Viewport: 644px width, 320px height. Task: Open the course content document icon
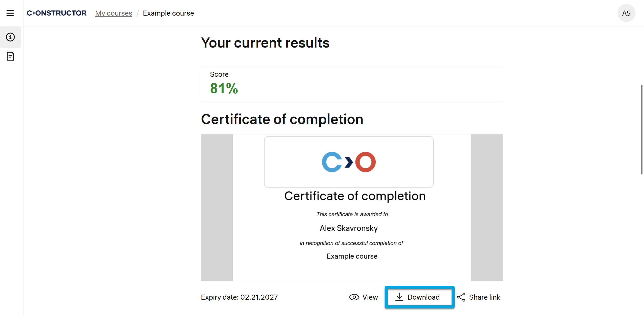10,56
